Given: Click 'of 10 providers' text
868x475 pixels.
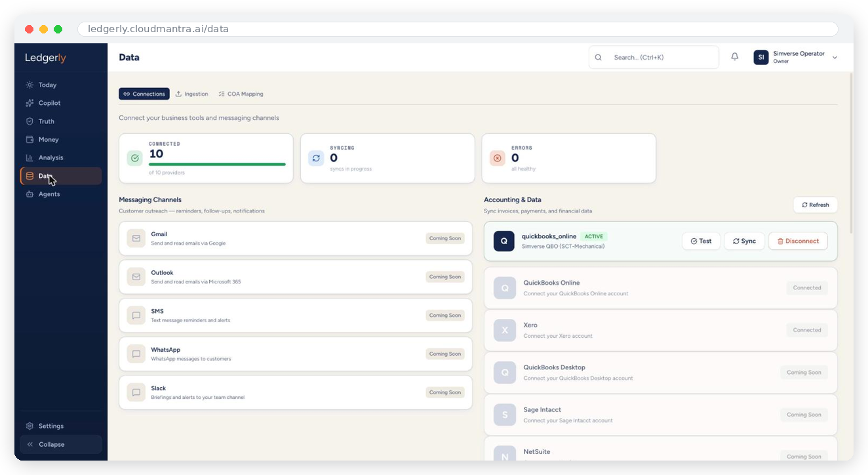Looking at the screenshot, I should click(167, 173).
